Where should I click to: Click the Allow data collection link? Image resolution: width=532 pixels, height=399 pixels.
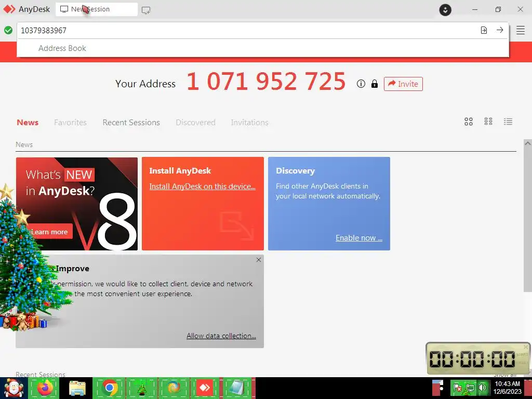click(x=221, y=336)
